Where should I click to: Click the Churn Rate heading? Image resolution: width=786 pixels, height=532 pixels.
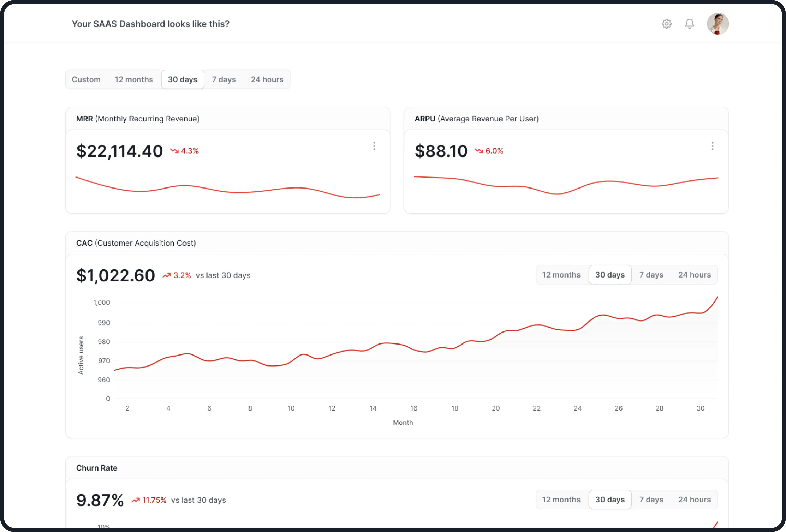pos(97,468)
